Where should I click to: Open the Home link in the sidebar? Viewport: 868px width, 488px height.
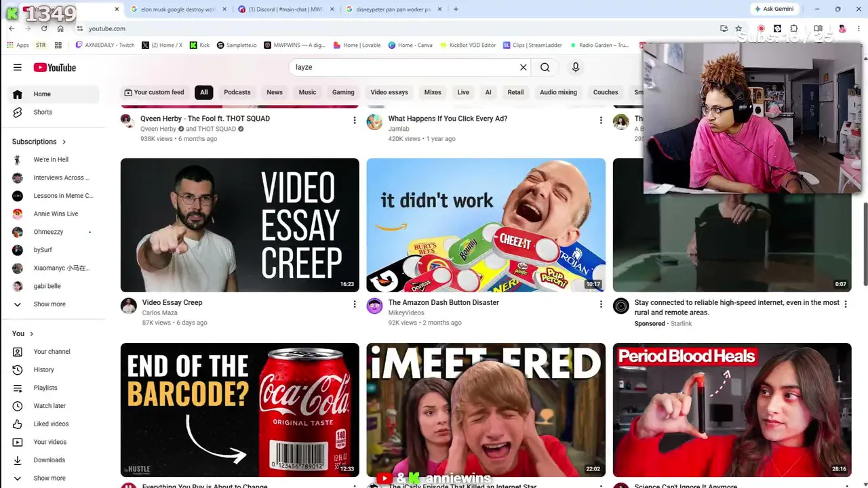pyautogui.click(x=55, y=94)
